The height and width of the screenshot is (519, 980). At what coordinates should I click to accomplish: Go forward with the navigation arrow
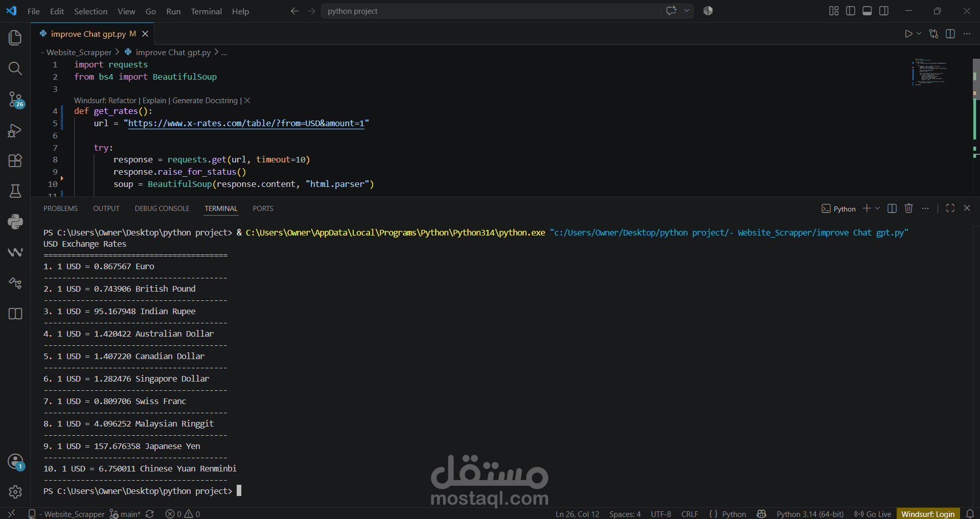click(311, 11)
